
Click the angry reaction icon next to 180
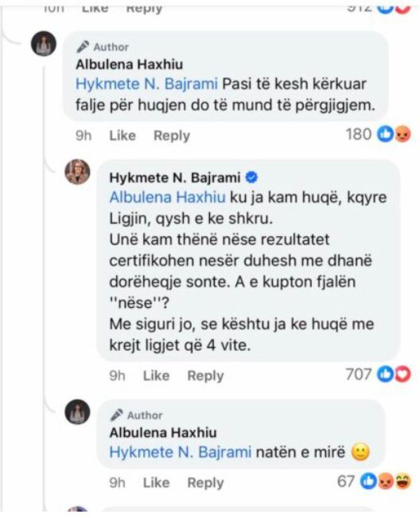(403, 134)
